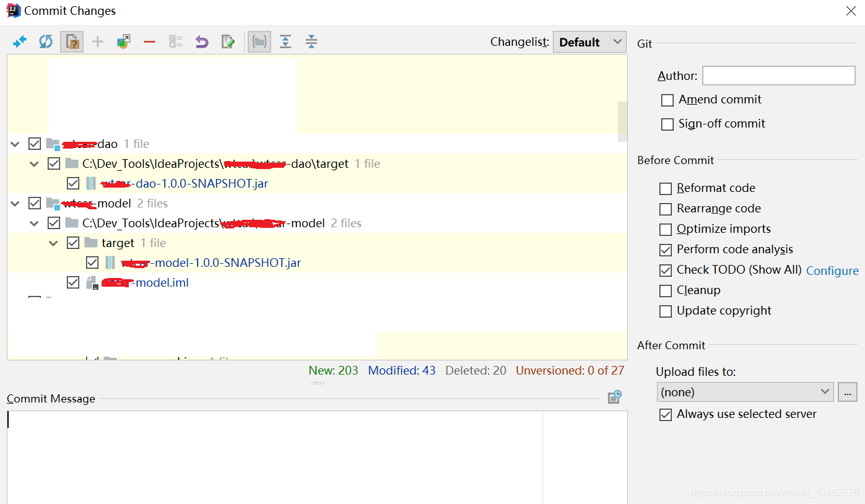Click the model module folder icon
Screen dimensions: 865x504
[53, 203]
